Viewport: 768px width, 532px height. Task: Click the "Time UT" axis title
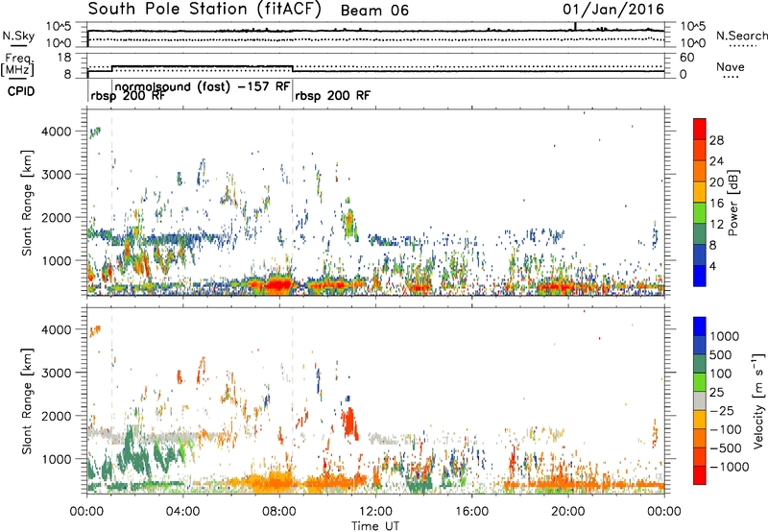(x=375, y=526)
